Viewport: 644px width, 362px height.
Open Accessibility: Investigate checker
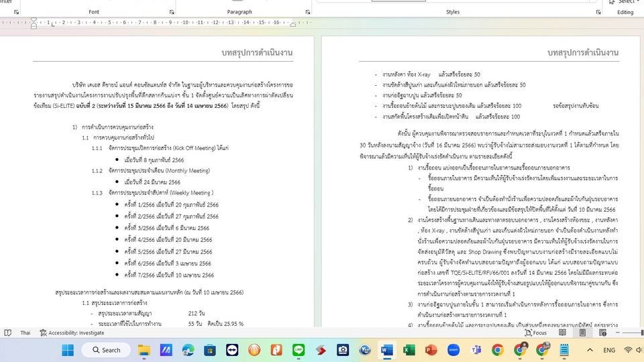coord(72,333)
